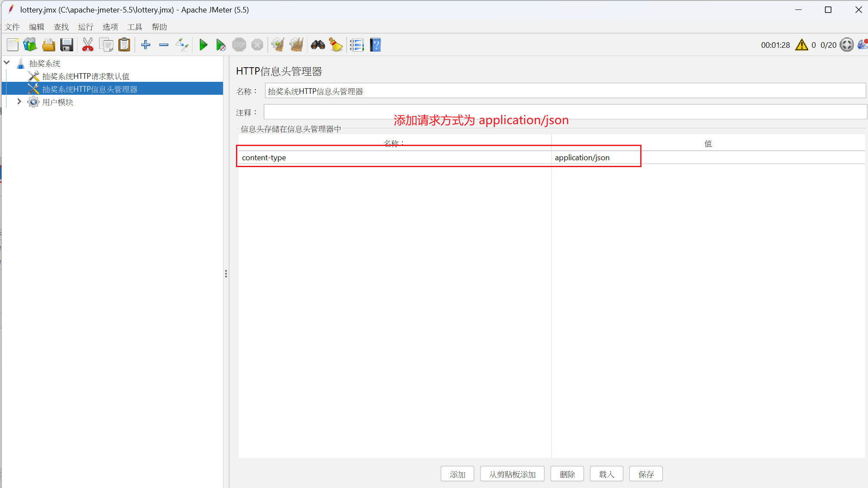Expand the 用户模块 tree node

point(19,102)
